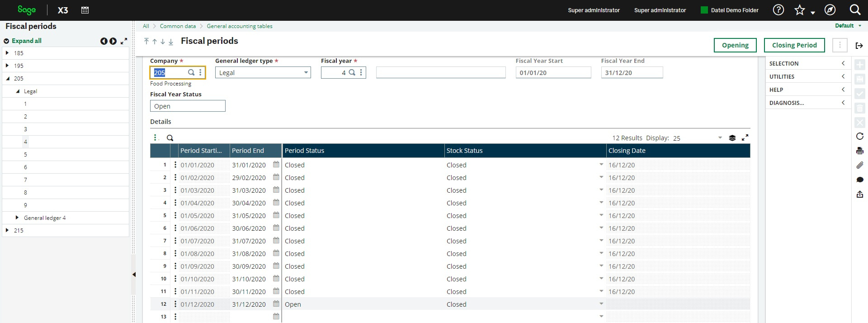
Task: Expand Details grid to full screen
Action: pyautogui.click(x=745, y=138)
